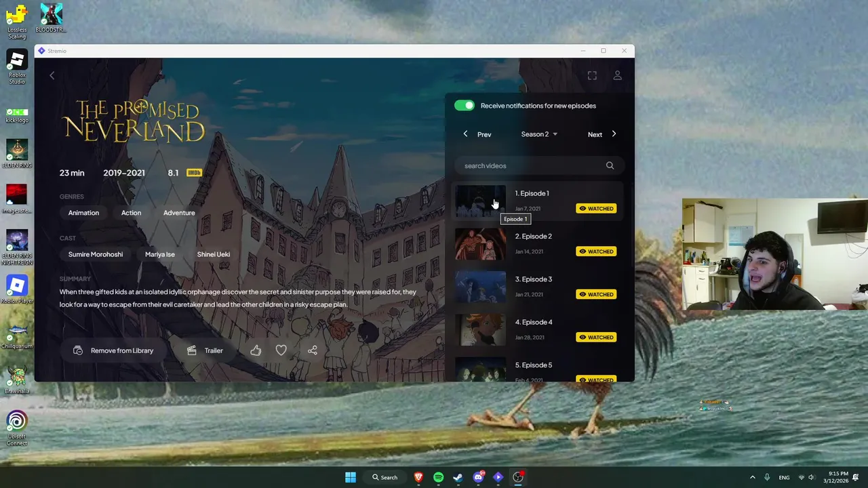Click Remove from Library

[x=113, y=350]
